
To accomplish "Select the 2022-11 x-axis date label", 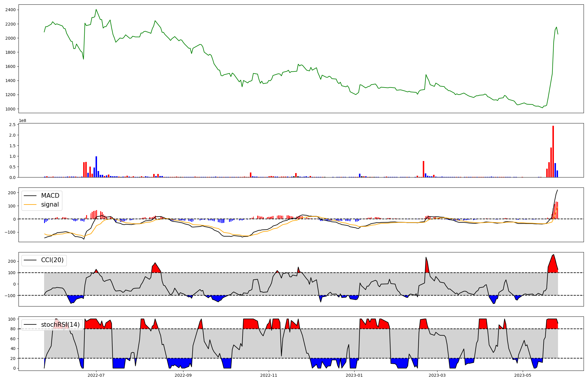I will tap(269, 375).
